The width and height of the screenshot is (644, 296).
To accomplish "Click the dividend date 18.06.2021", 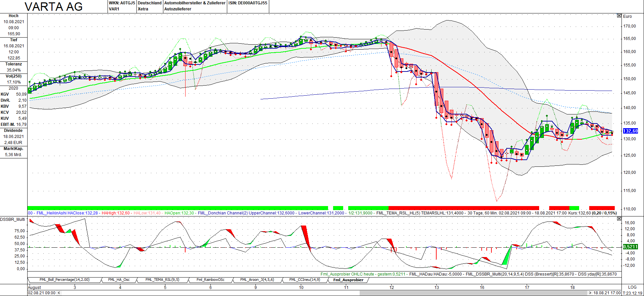I will [x=14, y=137].
